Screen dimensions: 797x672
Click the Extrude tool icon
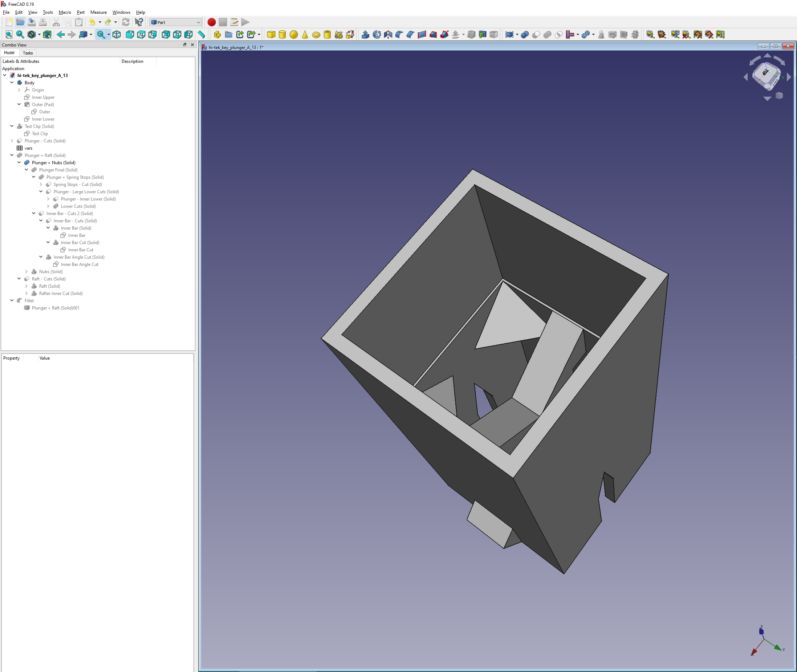click(x=365, y=35)
